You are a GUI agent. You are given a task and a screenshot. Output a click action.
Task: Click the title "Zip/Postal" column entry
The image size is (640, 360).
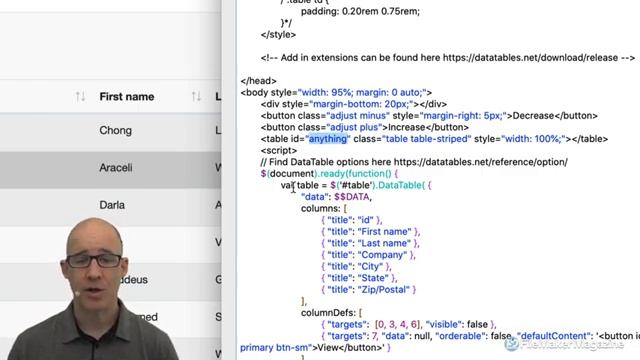point(369,290)
